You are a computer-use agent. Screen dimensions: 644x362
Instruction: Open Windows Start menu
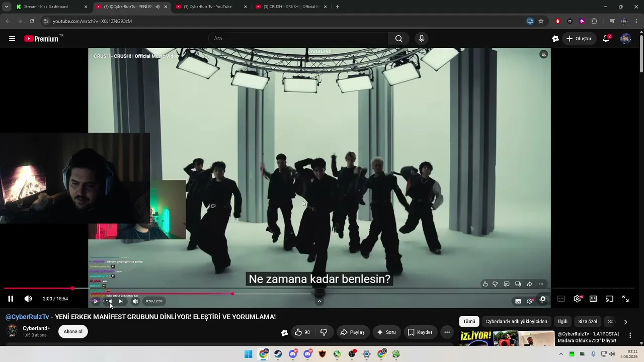click(248, 354)
